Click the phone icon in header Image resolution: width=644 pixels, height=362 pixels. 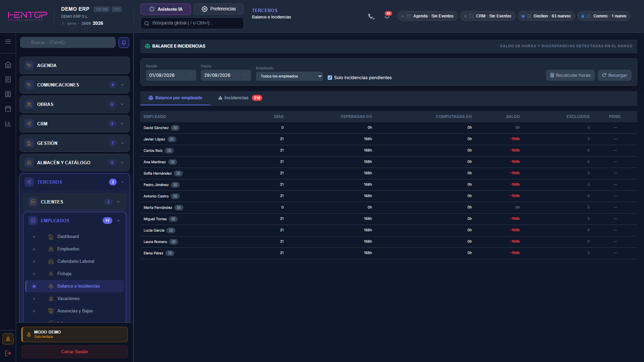pyautogui.click(x=371, y=16)
